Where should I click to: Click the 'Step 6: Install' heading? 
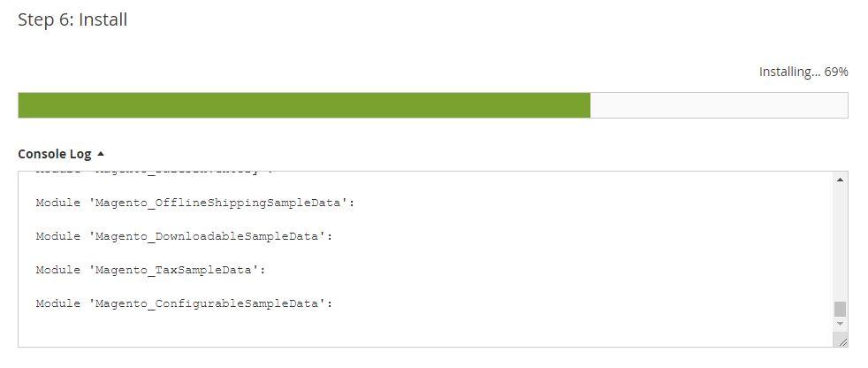72,19
